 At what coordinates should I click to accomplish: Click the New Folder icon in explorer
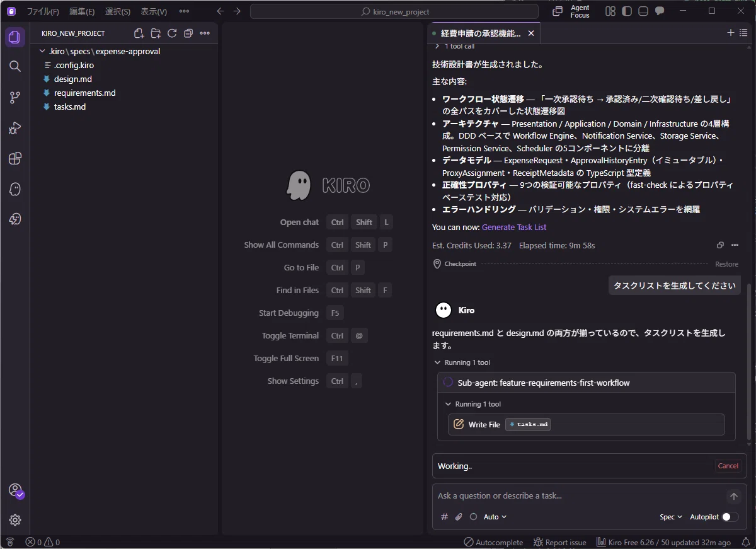click(x=156, y=33)
